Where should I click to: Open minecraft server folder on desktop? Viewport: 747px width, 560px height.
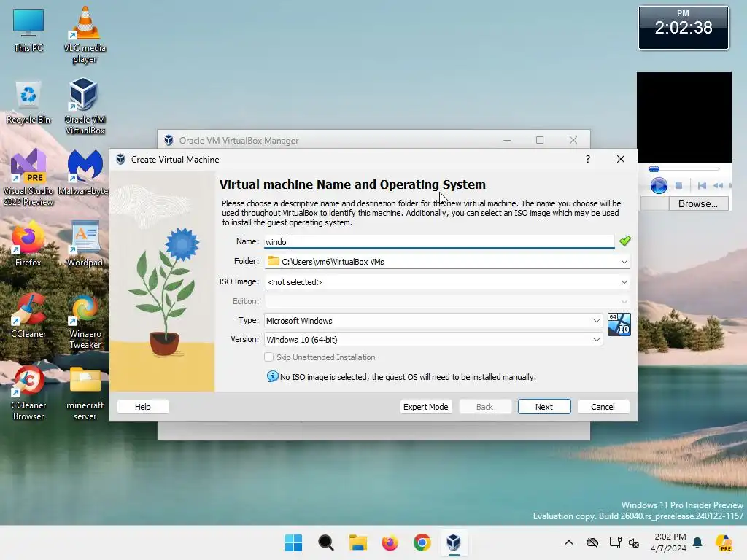point(85,392)
